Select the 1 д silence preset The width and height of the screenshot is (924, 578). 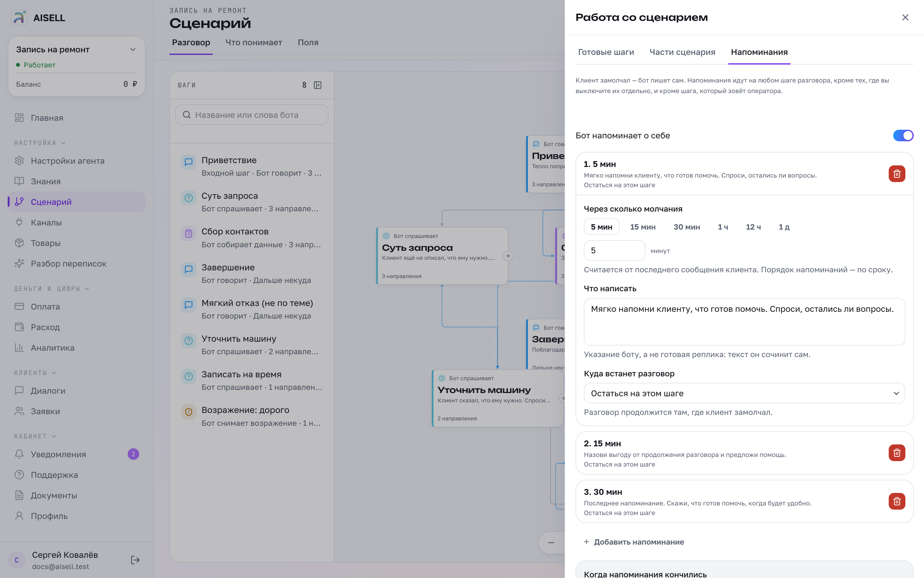pyautogui.click(x=784, y=227)
